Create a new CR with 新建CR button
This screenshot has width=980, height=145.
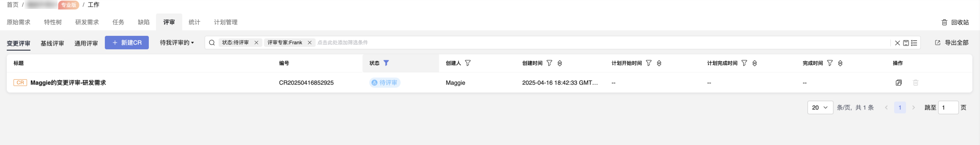[127, 43]
